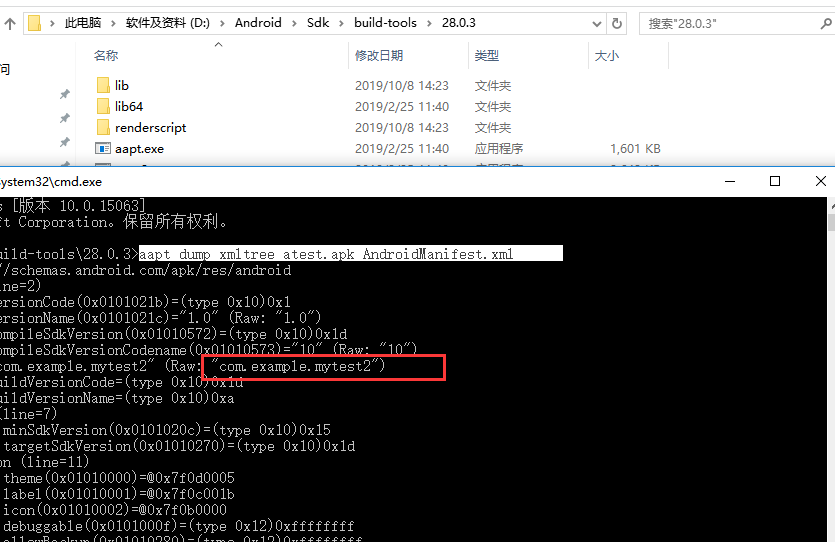
Task: Click the pin icon beside lib row
Action: pos(64,94)
